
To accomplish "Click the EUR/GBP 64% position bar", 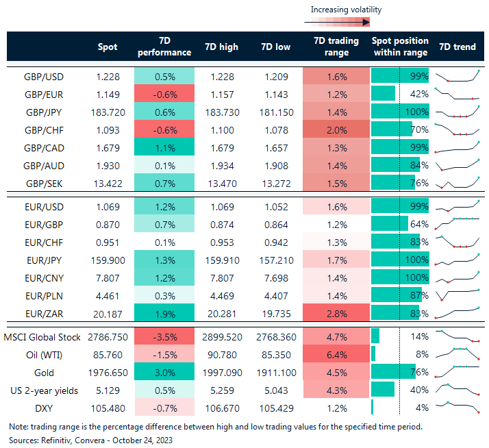I will [390, 223].
